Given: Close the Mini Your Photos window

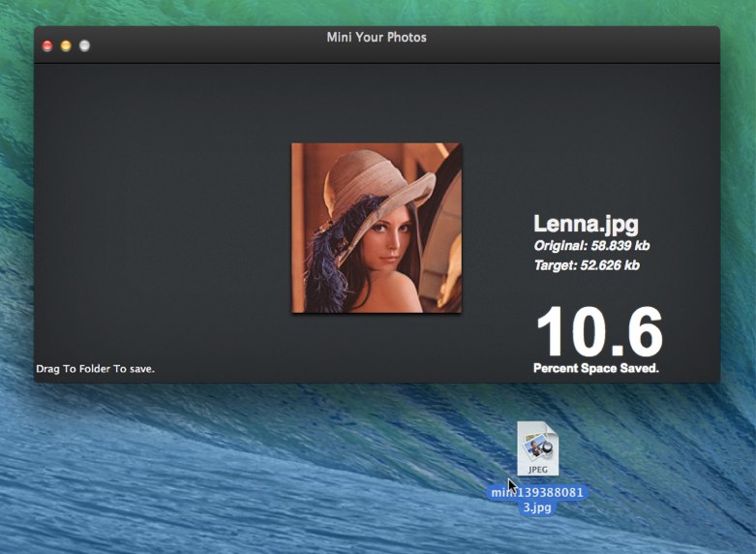Looking at the screenshot, I should [47, 46].
